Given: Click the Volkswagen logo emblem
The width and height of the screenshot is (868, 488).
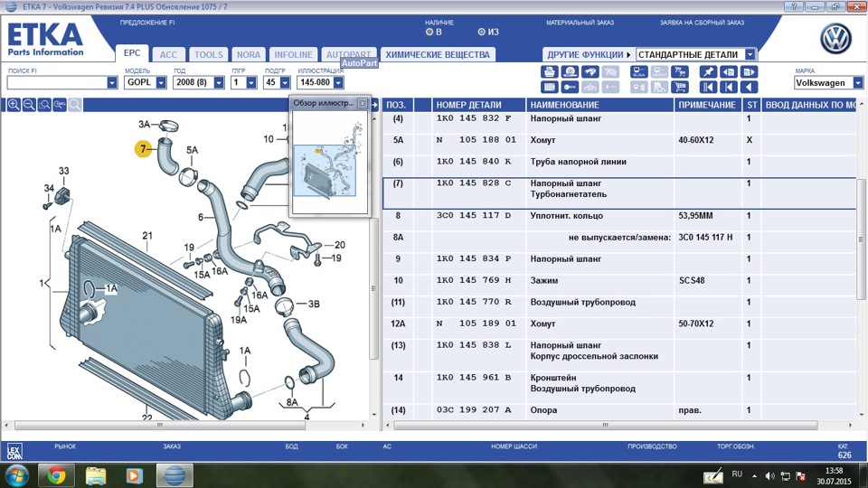Looking at the screenshot, I should 835,39.
